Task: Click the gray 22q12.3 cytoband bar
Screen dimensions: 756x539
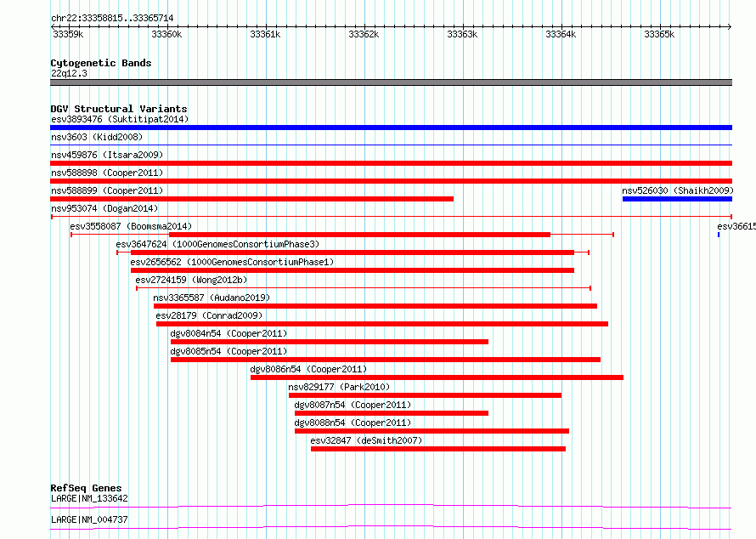Action: [x=391, y=82]
